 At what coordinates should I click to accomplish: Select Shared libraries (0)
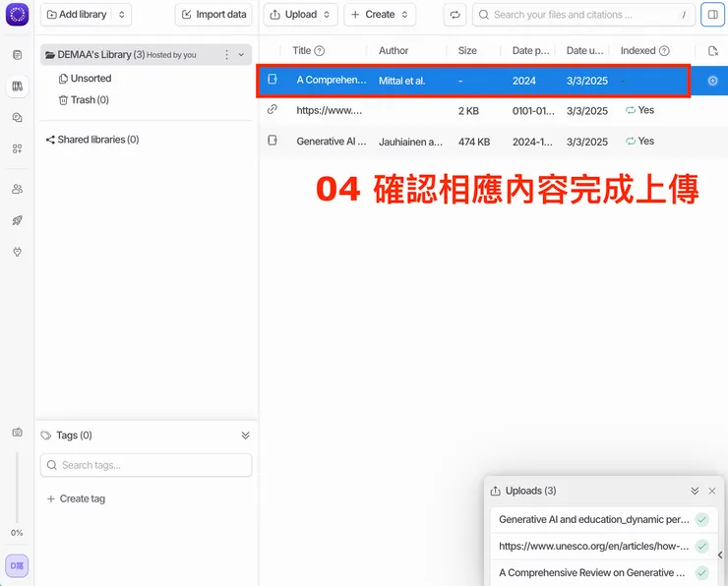(92, 140)
